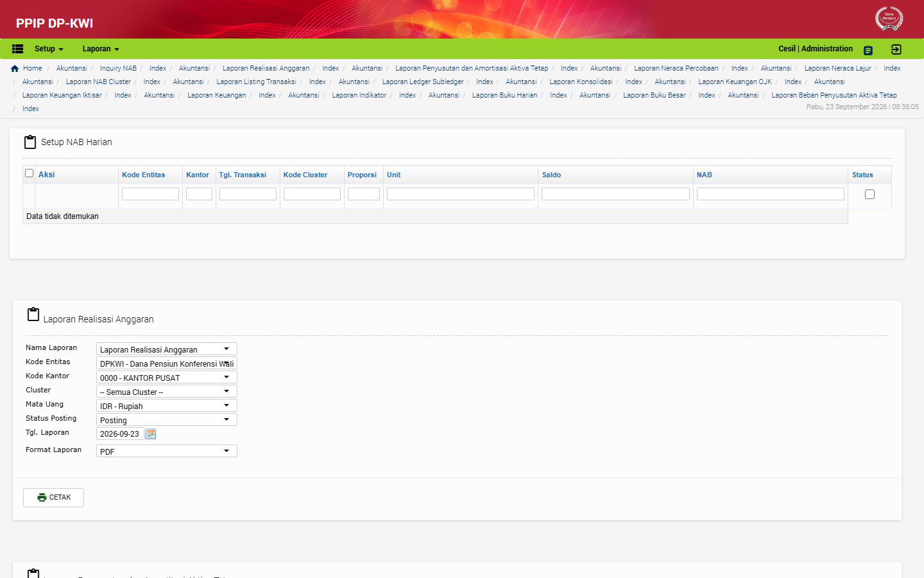
Task: Open the calendar picker for Tgl. Laporan
Action: coord(151,434)
